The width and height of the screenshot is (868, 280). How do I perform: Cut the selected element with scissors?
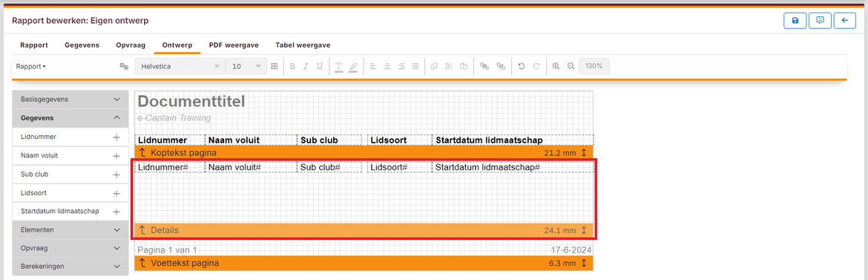click(x=449, y=66)
